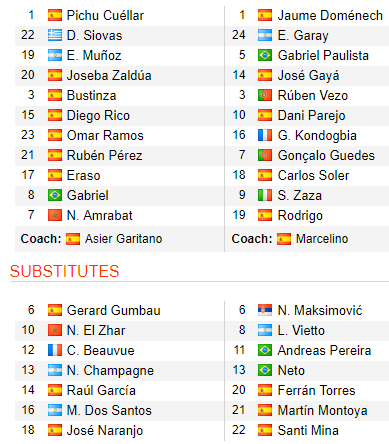This screenshot has height=444, width=389.
Task: Open Pichu Cuéllar's player page
Action: [x=105, y=16]
